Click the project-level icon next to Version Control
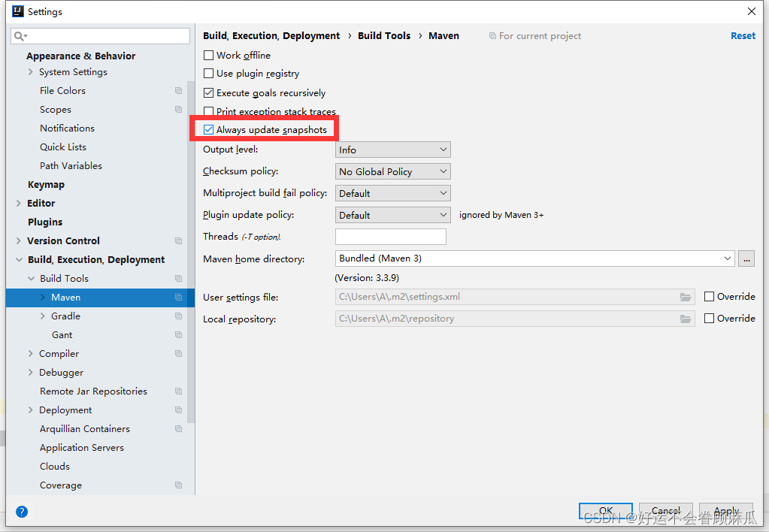 pos(178,240)
